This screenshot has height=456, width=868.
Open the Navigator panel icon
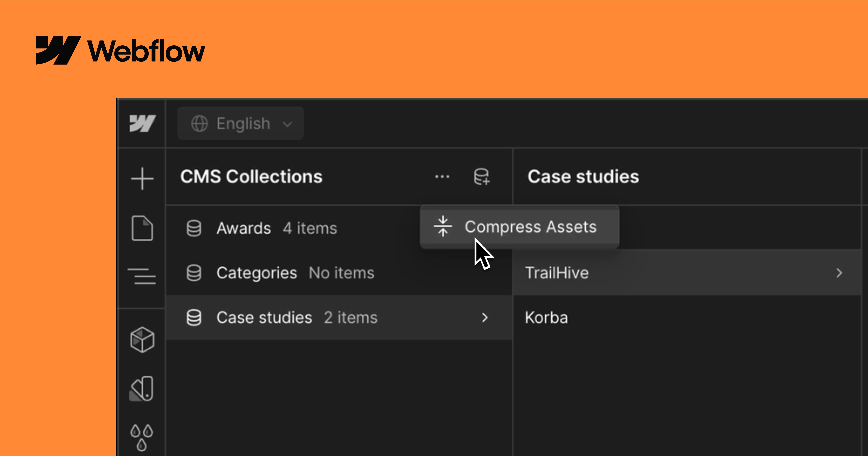tap(142, 276)
